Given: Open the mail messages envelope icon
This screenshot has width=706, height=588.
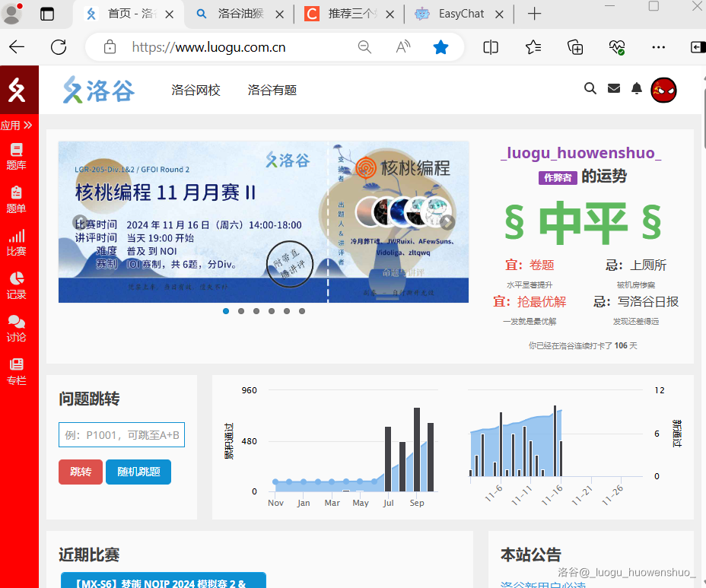Looking at the screenshot, I should click(614, 89).
